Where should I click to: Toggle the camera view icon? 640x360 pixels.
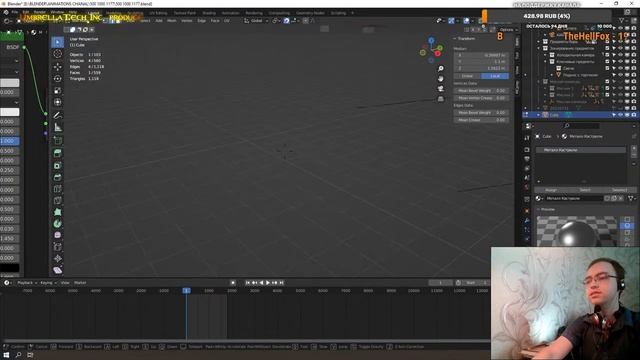(441, 89)
